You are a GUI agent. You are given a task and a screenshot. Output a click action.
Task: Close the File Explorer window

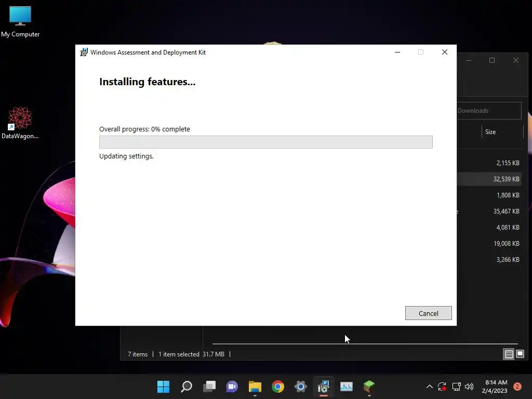point(516,60)
